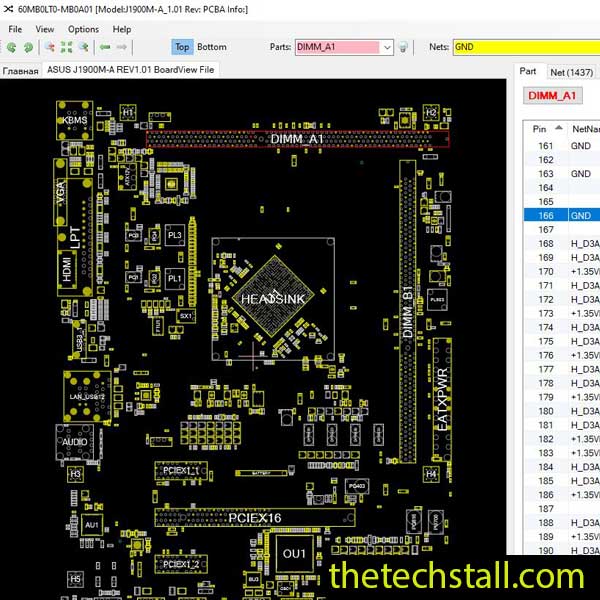Select pin 183 row in list
600x600 pixels.
tap(562, 453)
